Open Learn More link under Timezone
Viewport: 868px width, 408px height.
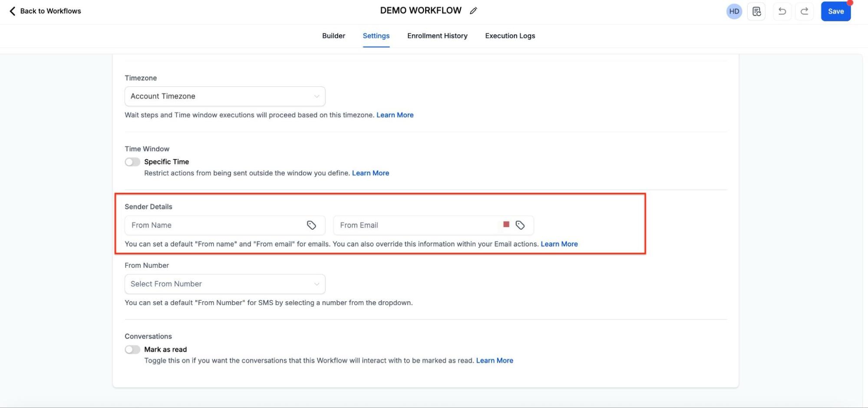point(395,115)
